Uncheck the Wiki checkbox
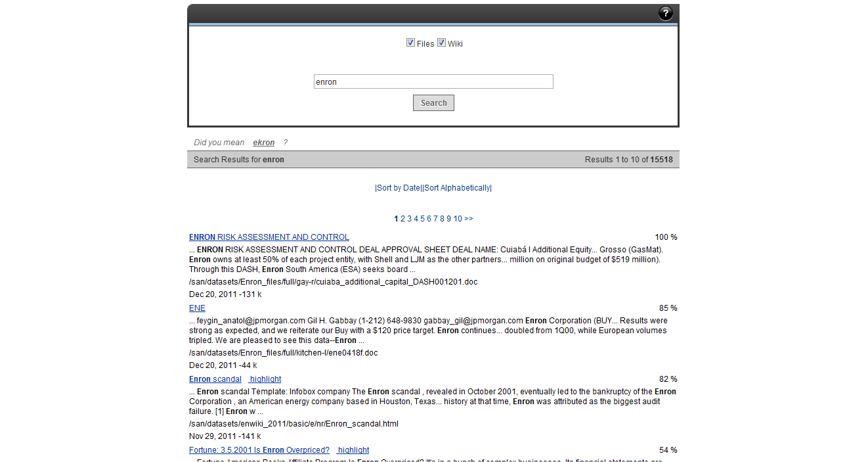The height and width of the screenshot is (462, 868). click(442, 43)
